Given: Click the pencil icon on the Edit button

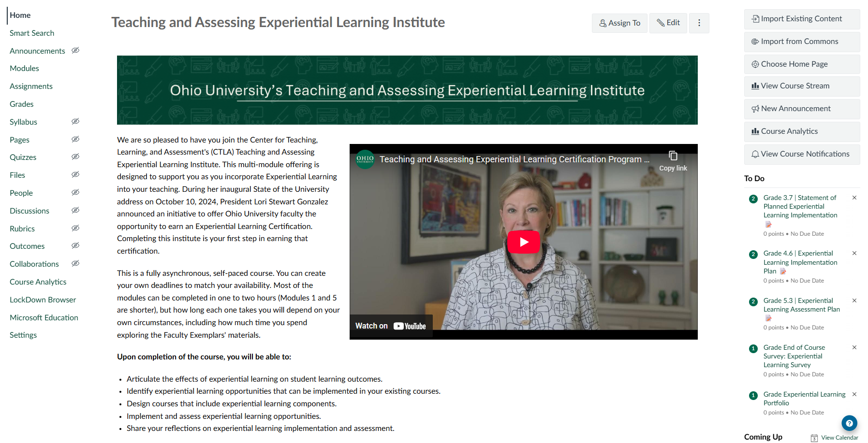Looking at the screenshot, I should click(662, 22).
